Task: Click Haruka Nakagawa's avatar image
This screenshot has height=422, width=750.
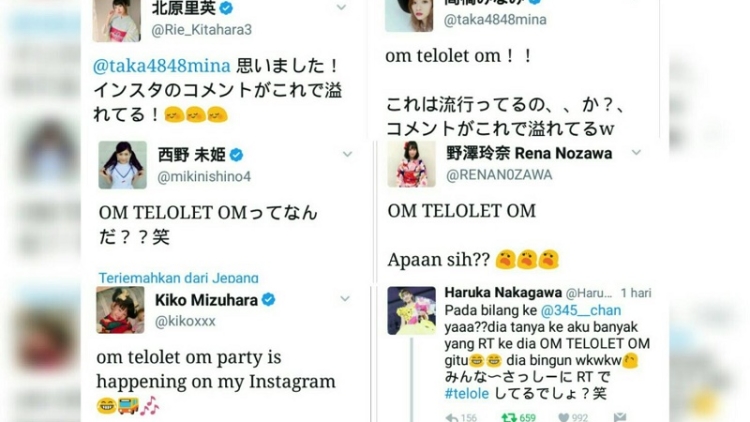Action: click(411, 311)
